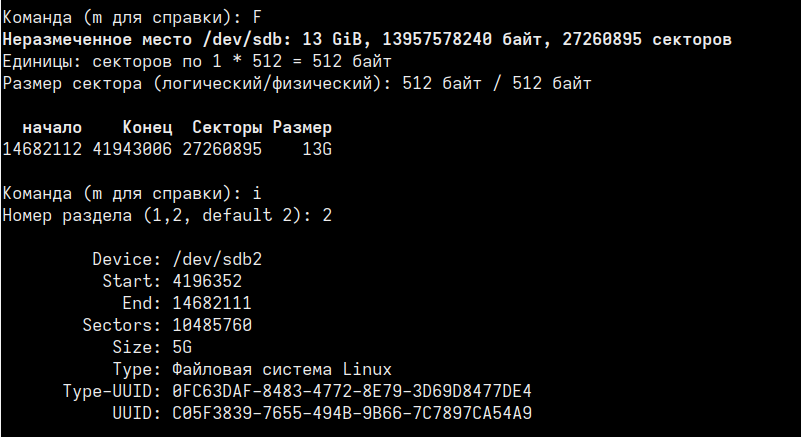Click the Start value 4196352
Screen dimensions: 801x437
click(207, 281)
